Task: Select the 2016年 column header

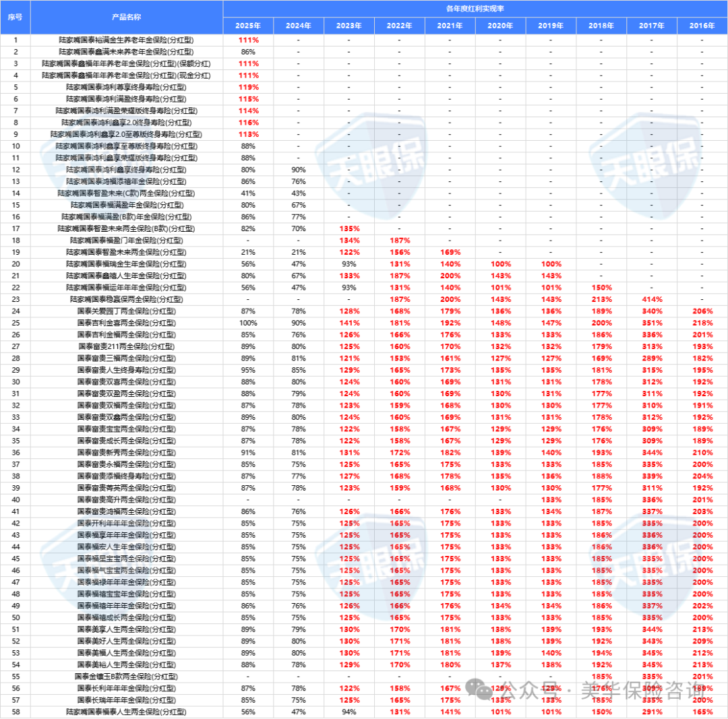Action: 702,26
